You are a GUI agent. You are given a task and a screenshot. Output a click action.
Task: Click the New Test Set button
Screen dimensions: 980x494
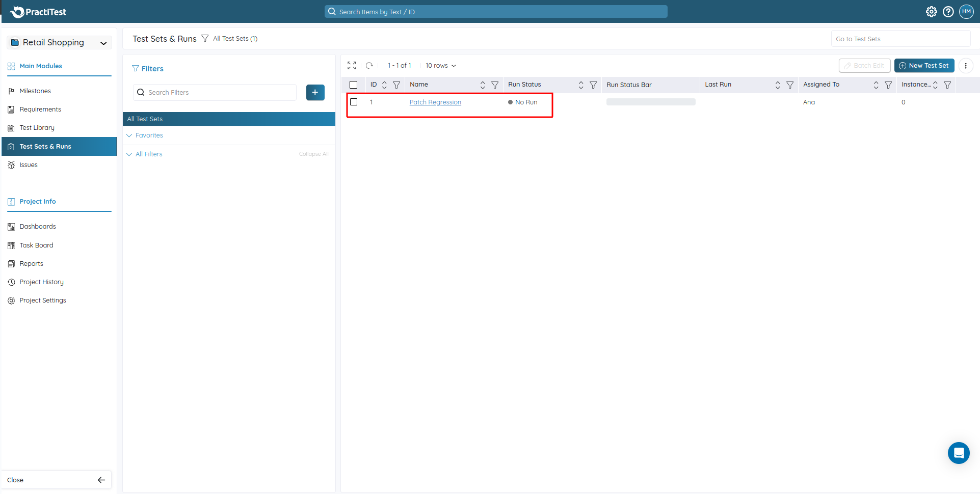coord(923,66)
